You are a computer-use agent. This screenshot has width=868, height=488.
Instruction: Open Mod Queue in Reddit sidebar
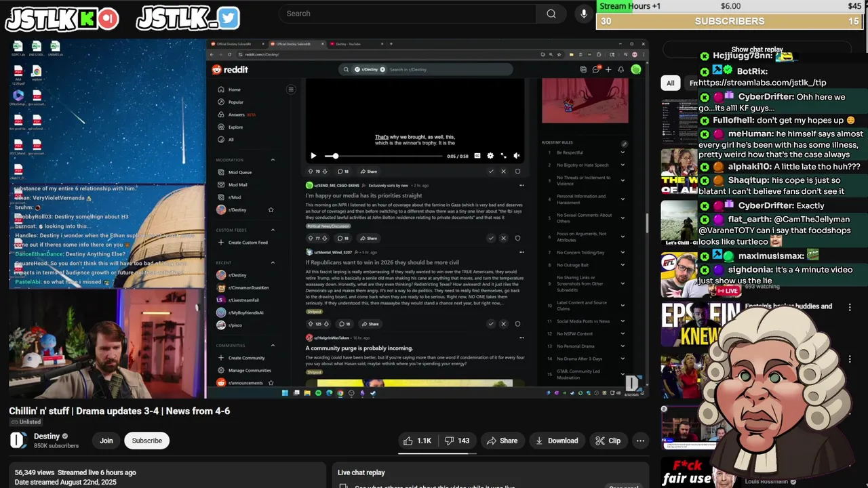234,172
